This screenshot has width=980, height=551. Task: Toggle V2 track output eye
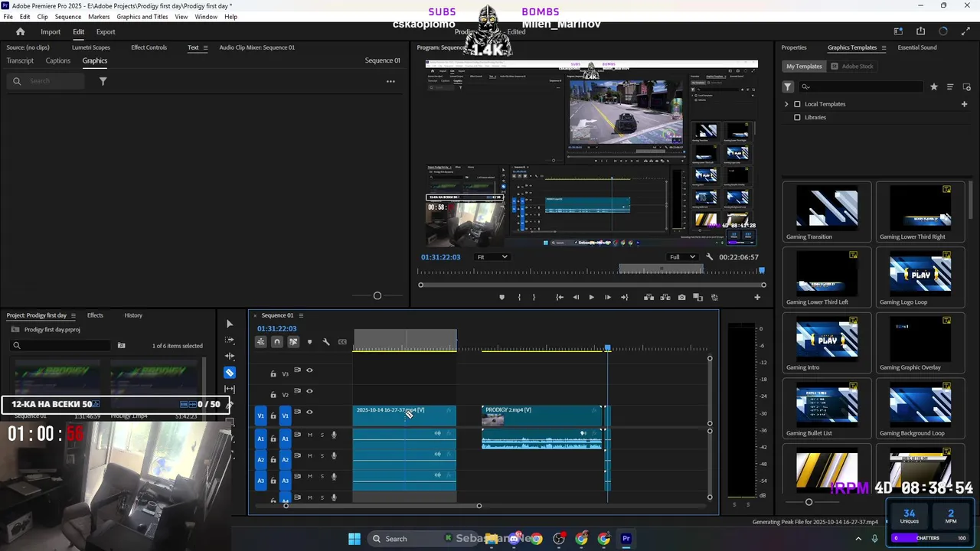click(309, 391)
